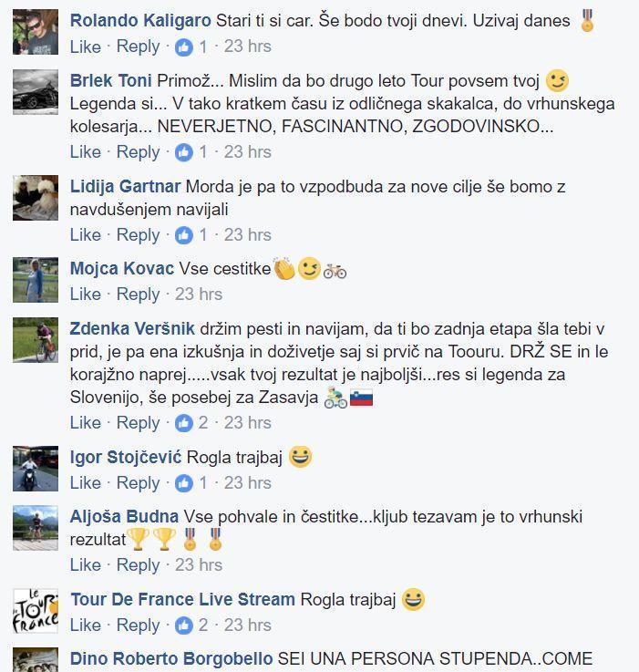Open Dino Roberto Borgobello's profile link

pyautogui.click(x=171, y=658)
